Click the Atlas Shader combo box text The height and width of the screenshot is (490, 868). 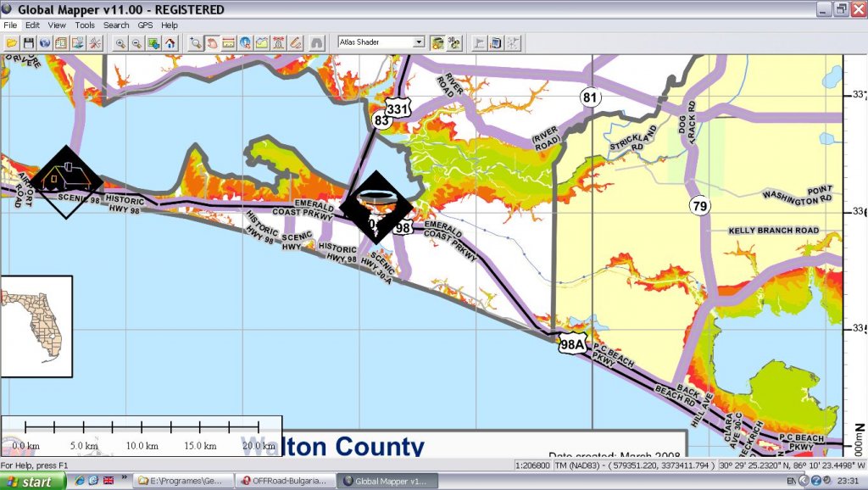coord(376,42)
